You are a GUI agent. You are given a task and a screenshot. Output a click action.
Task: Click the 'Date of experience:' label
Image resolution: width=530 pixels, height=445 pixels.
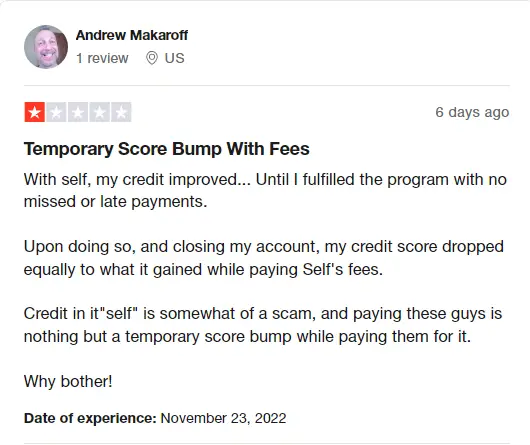(90, 418)
